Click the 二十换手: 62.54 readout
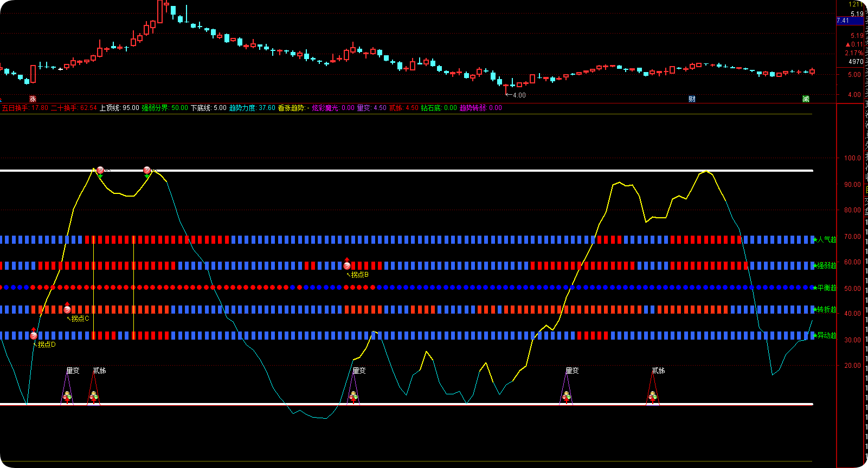Image resolution: width=868 pixels, height=468 pixels. pyautogui.click(x=74, y=108)
